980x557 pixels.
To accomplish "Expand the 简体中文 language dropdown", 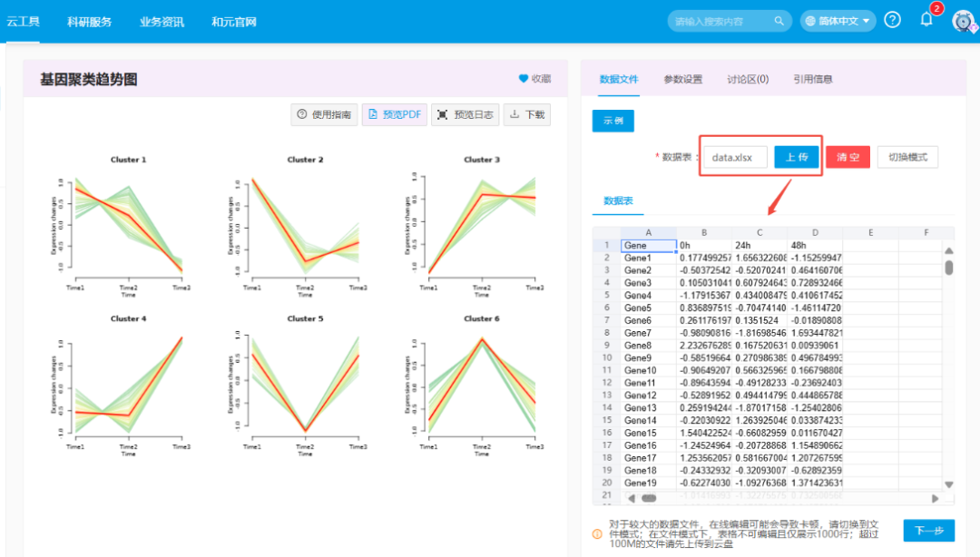I will [838, 21].
